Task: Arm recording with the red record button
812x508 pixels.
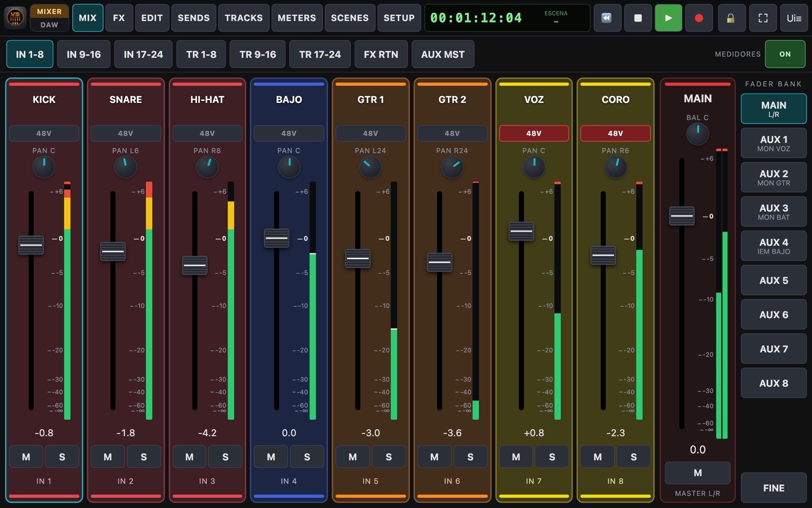Action: [x=699, y=18]
